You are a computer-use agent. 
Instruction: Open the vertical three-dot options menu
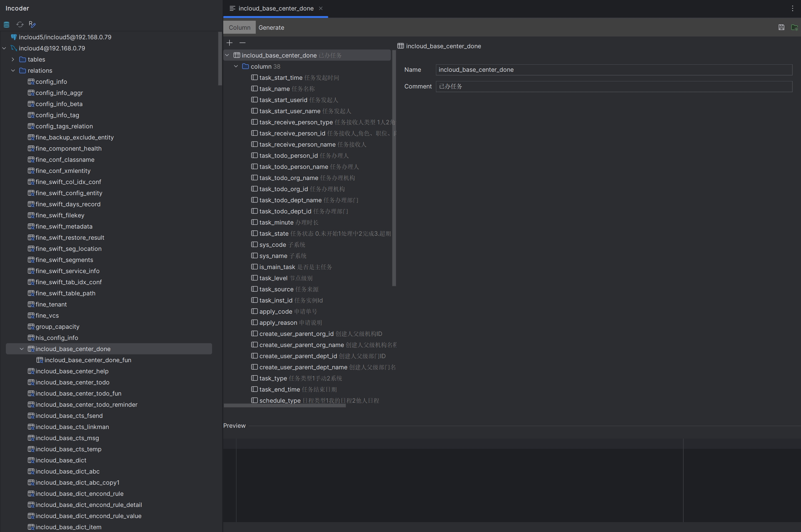coord(793,8)
